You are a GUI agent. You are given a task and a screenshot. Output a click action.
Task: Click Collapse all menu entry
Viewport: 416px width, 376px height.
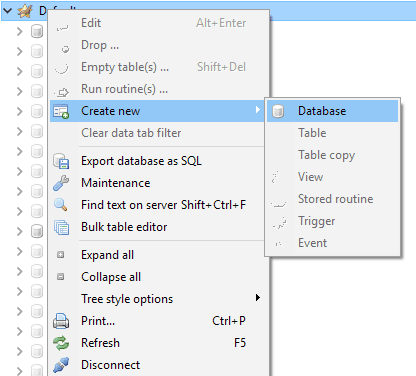[157, 277]
